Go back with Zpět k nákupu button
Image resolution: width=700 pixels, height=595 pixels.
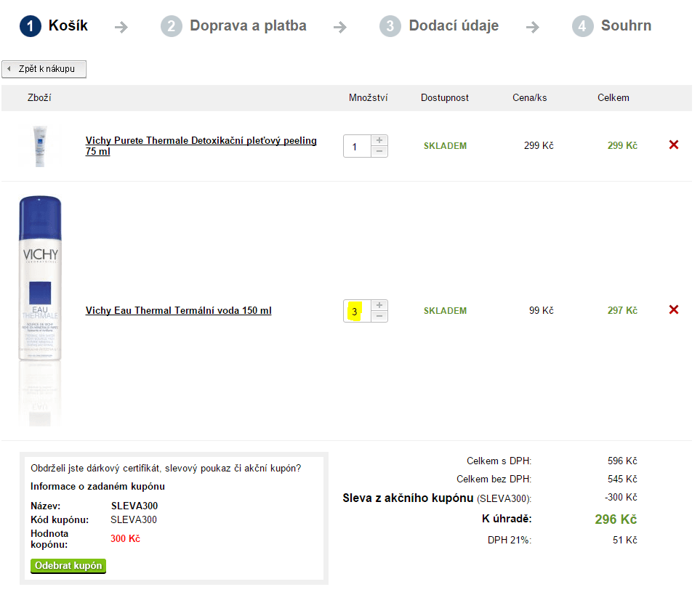[44, 69]
